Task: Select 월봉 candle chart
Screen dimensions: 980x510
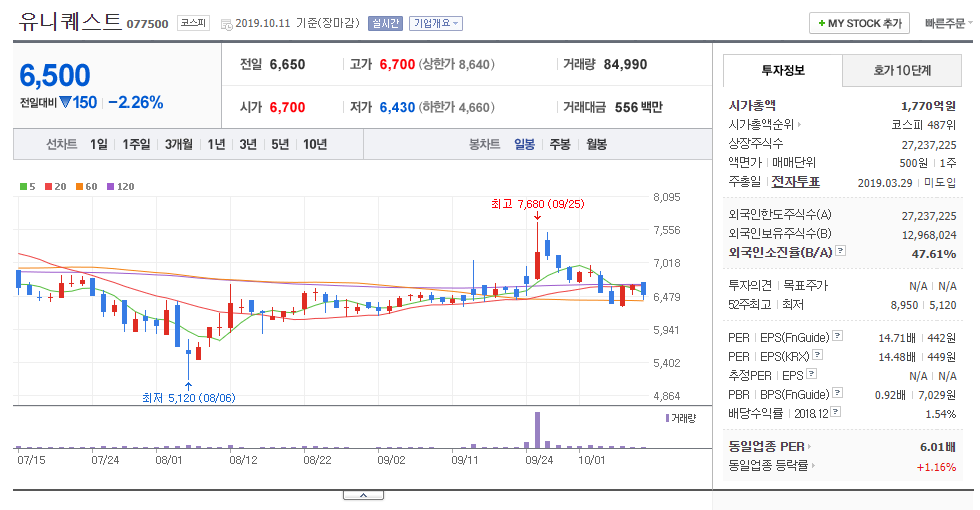Action: (596, 144)
